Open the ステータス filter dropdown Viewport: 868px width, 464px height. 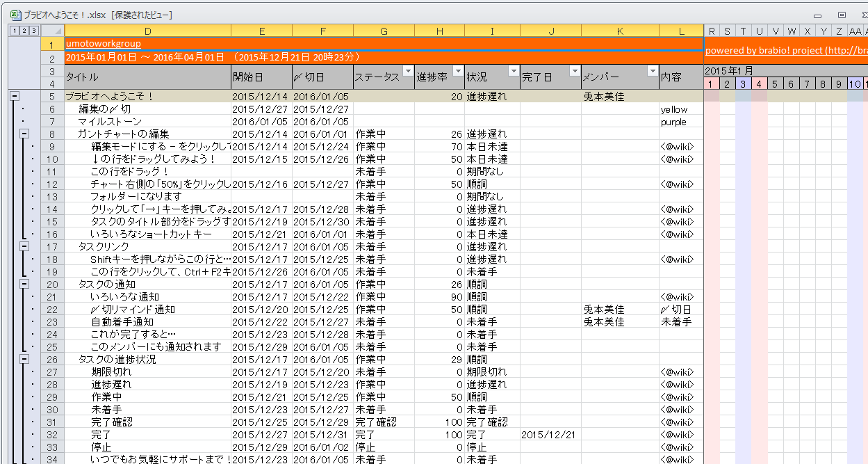pyautogui.click(x=408, y=70)
